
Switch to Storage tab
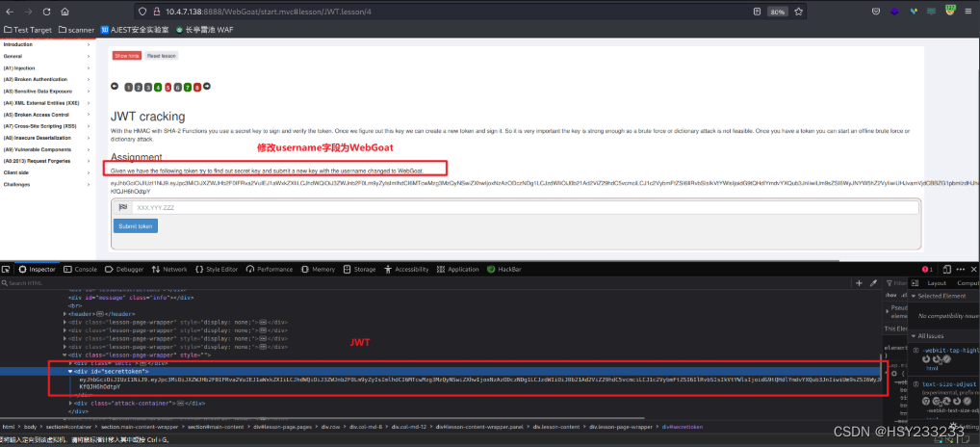[359, 270]
